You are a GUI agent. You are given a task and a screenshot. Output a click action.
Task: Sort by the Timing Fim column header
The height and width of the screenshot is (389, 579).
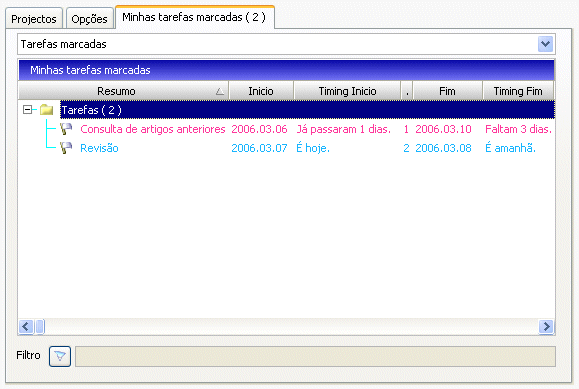tap(518, 91)
